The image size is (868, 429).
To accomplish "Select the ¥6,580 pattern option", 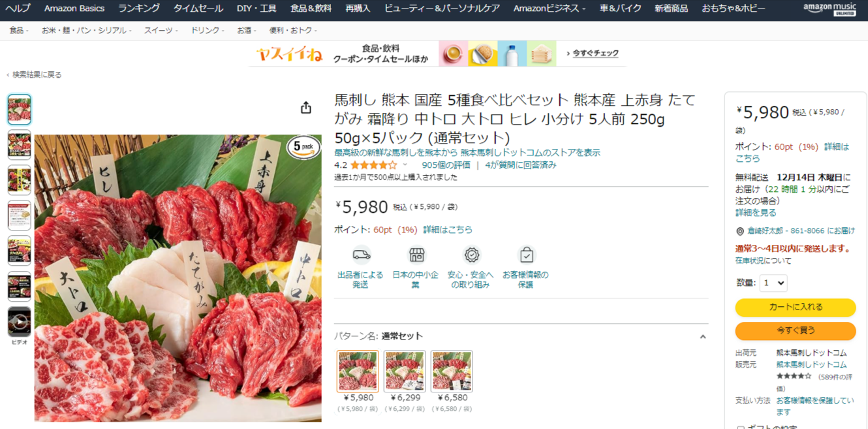I will [452, 372].
